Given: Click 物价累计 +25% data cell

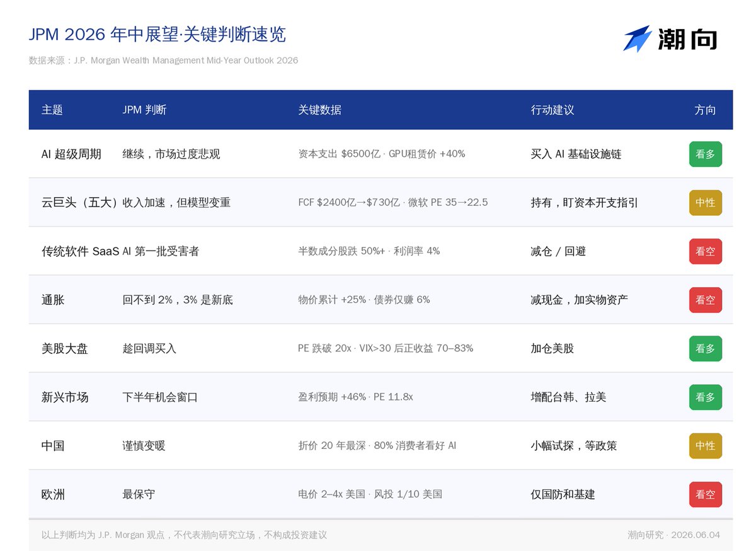Looking at the screenshot, I should click(x=364, y=300).
